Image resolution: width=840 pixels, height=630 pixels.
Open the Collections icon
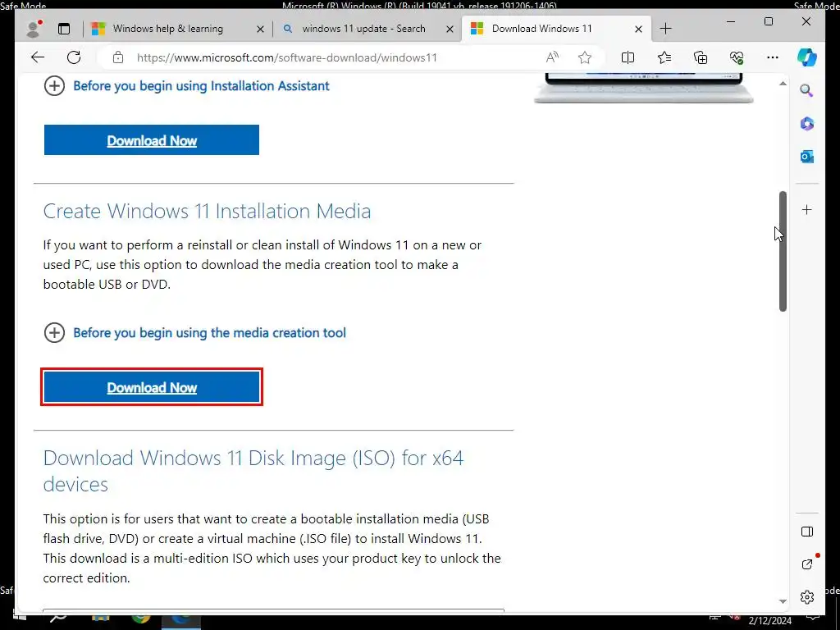(701, 57)
